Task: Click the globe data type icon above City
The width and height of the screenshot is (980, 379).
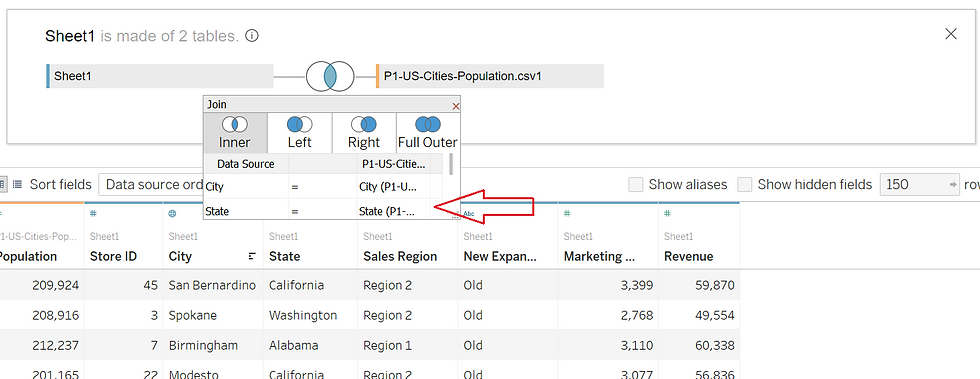Action: (172, 213)
